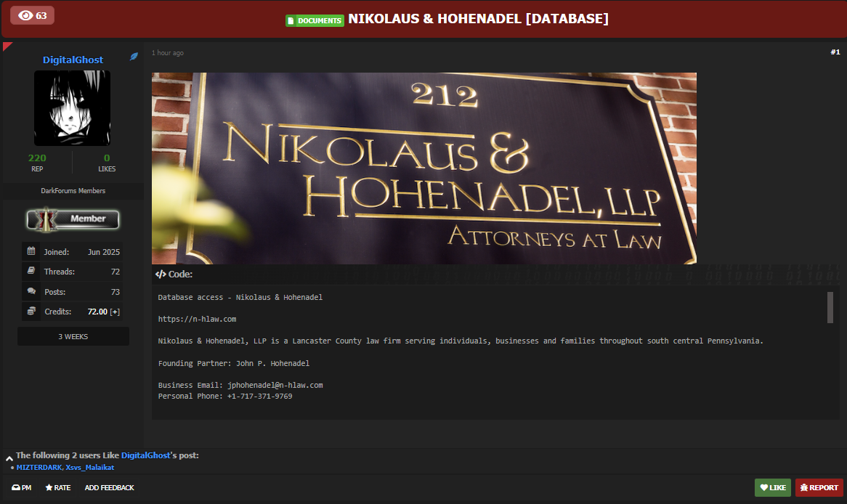Click the green LIKE button
This screenshot has width=847, height=504.
[x=773, y=488]
